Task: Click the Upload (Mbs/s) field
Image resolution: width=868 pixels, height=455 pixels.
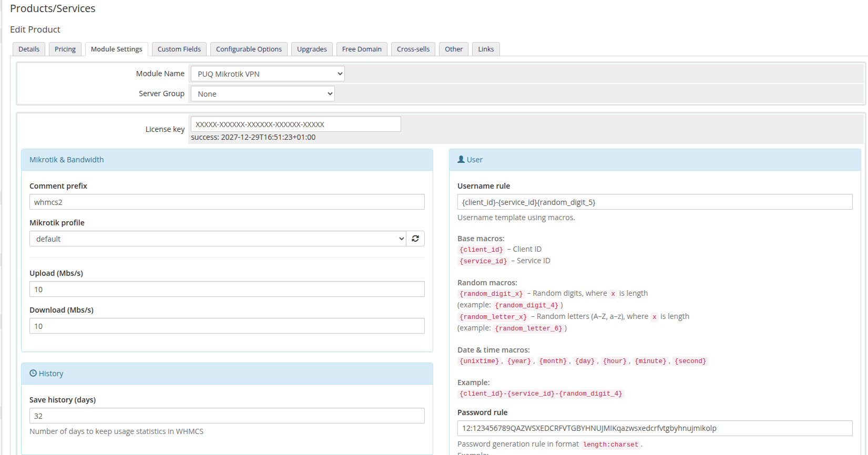Action: point(227,289)
